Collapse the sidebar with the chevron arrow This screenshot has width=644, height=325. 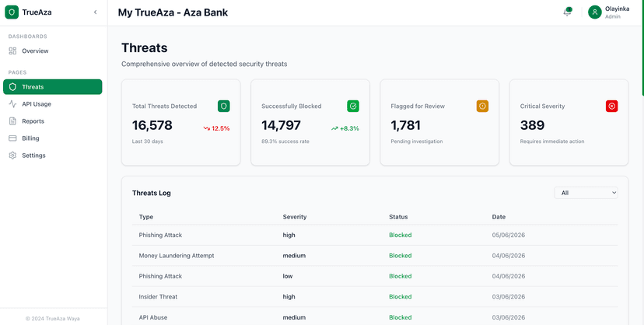[x=96, y=12]
